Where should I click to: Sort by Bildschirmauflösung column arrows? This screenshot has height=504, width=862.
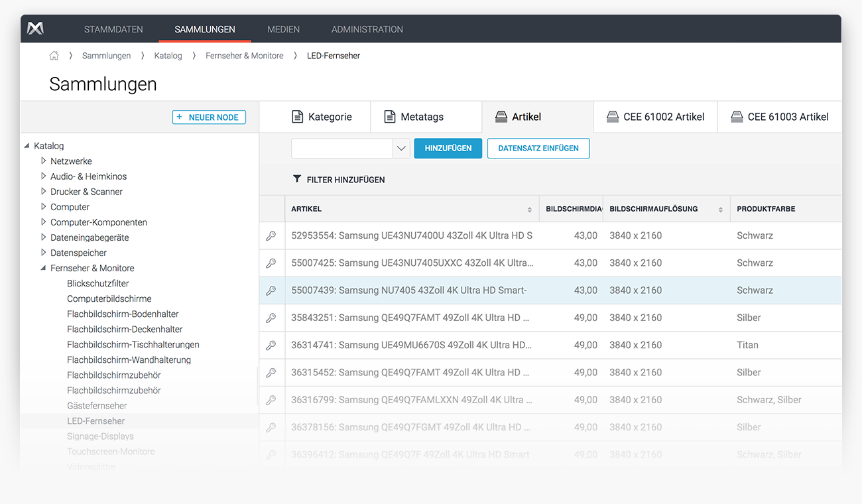point(720,210)
